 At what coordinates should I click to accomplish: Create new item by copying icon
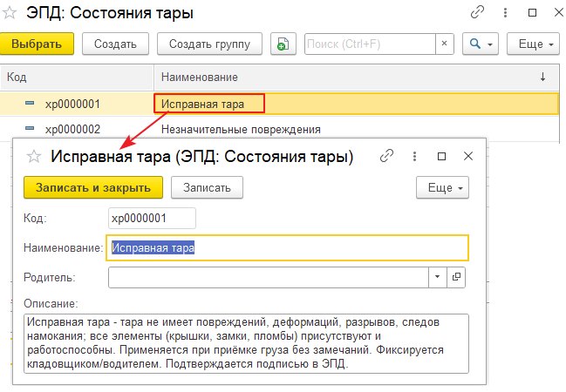[x=283, y=44]
